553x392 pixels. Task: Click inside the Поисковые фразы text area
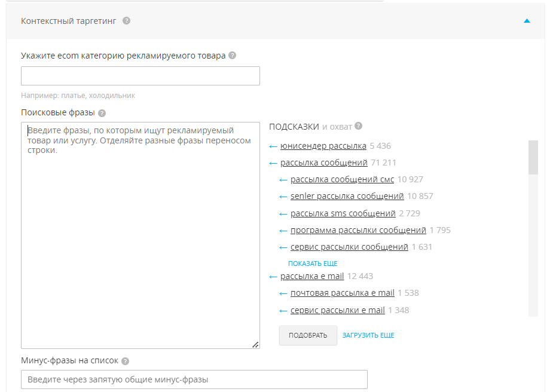[140, 235]
